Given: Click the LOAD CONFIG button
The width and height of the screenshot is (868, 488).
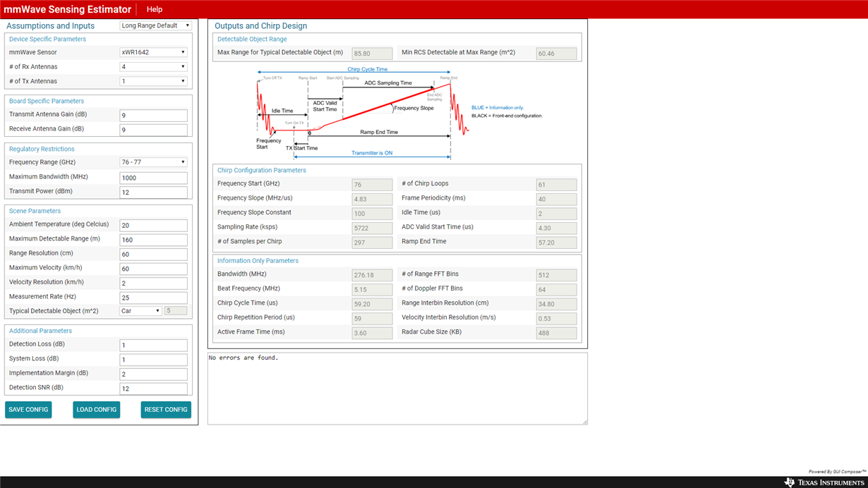Looking at the screenshot, I should (x=96, y=410).
